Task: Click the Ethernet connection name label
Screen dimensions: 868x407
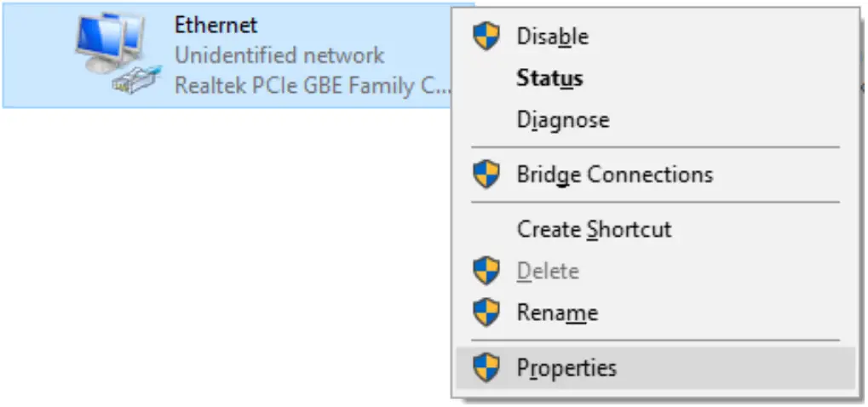Action: click(x=216, y=25)
